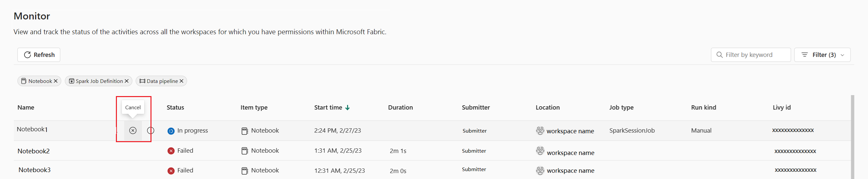Remove the Spark Job Definition filter chip
This screenshot has width=868, height=179.
(127, 81)
